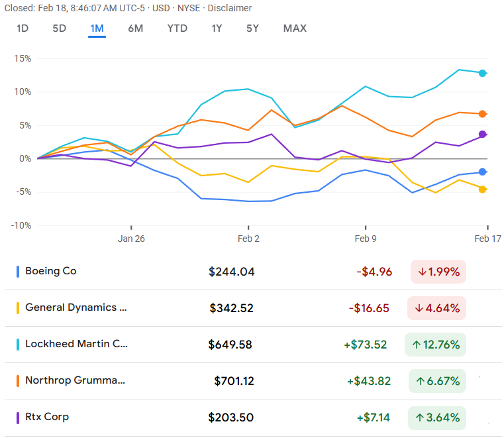Click the yellow General Dynamics endpoint dot
The width and height of the screenshot is (504, 438).
(482, 190)
